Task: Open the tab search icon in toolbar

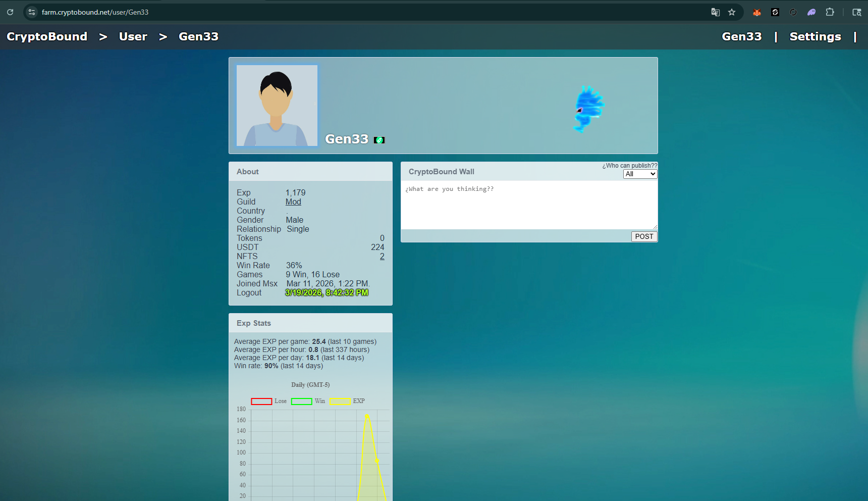Action: pyautogui.click(x=857, y=12)
